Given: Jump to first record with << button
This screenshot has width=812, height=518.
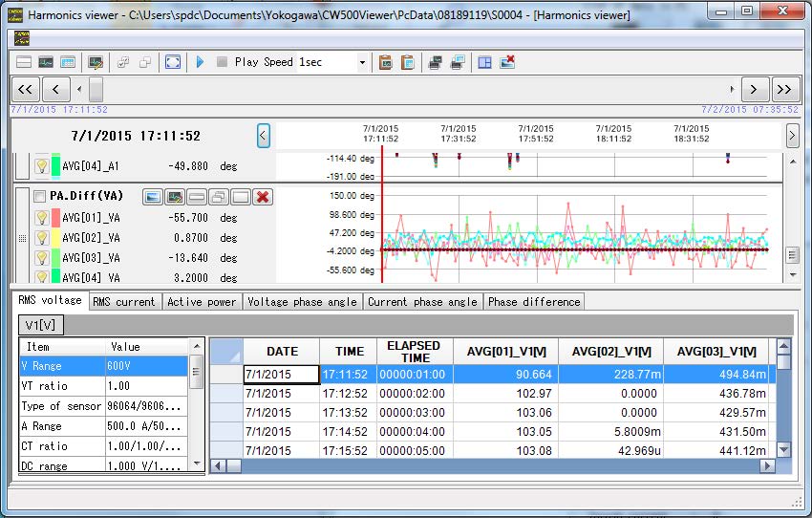Looking at the screenshot, I should point(26,89).
